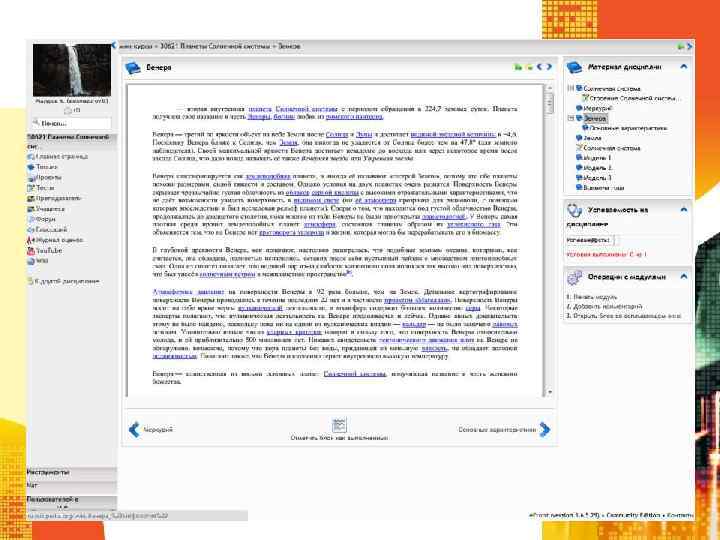720x540 pixels.
Task: Click the yellow icon in the Венера header toolbar
Action: pyautogui.click(x=529, y=67)
